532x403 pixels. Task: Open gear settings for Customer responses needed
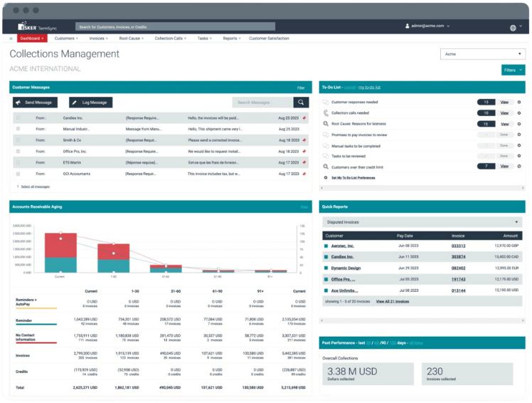pyautogui.click(x=518, y=103)
